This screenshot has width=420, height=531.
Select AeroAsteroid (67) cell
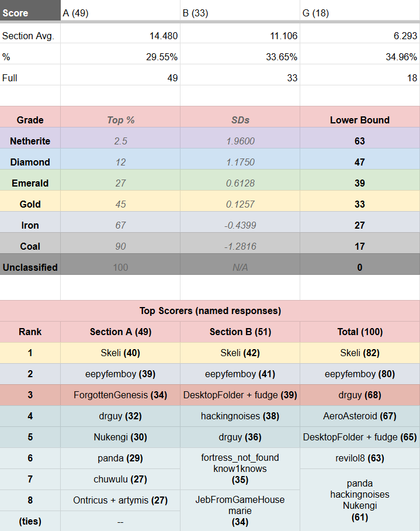(360, 416)
